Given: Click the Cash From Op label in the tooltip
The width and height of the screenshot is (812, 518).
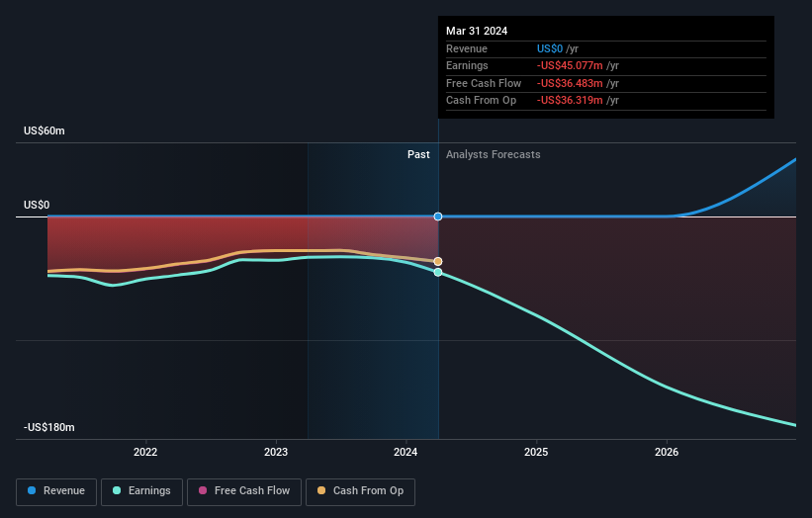Looking at the screenshot, I should pyautogui.click(x=481, y=101).
